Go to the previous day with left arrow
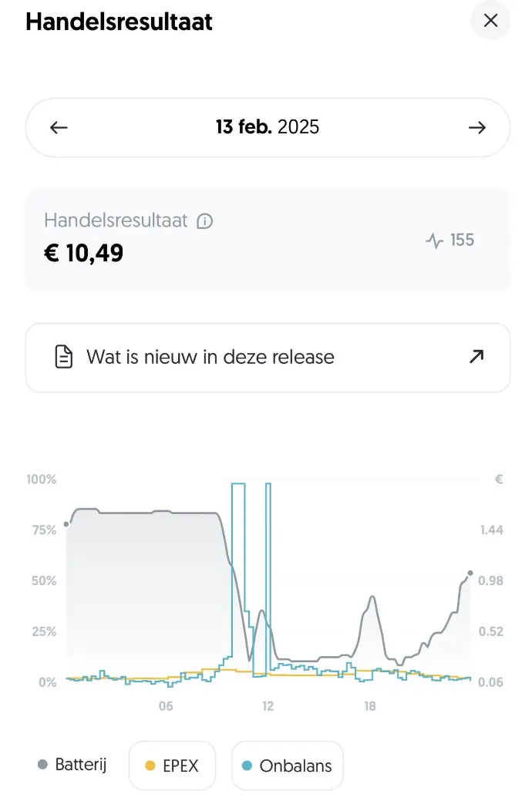532x801 pixels. point(59,127)
